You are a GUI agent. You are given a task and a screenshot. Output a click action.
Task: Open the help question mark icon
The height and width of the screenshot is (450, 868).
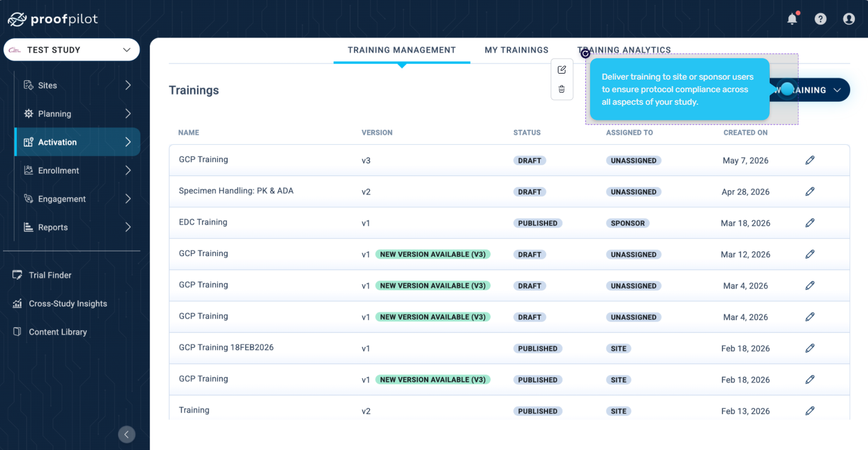tap(821, 19)
